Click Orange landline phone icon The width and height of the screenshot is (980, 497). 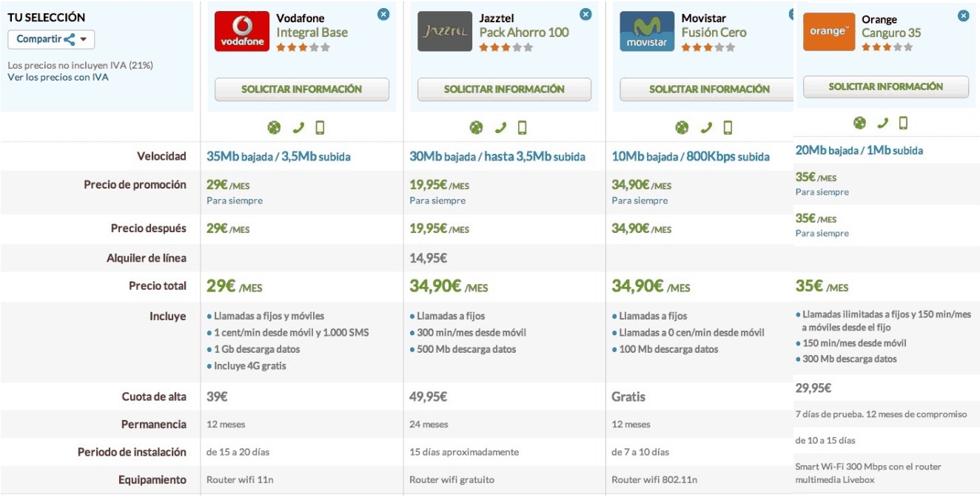click(x=883, y=123)
